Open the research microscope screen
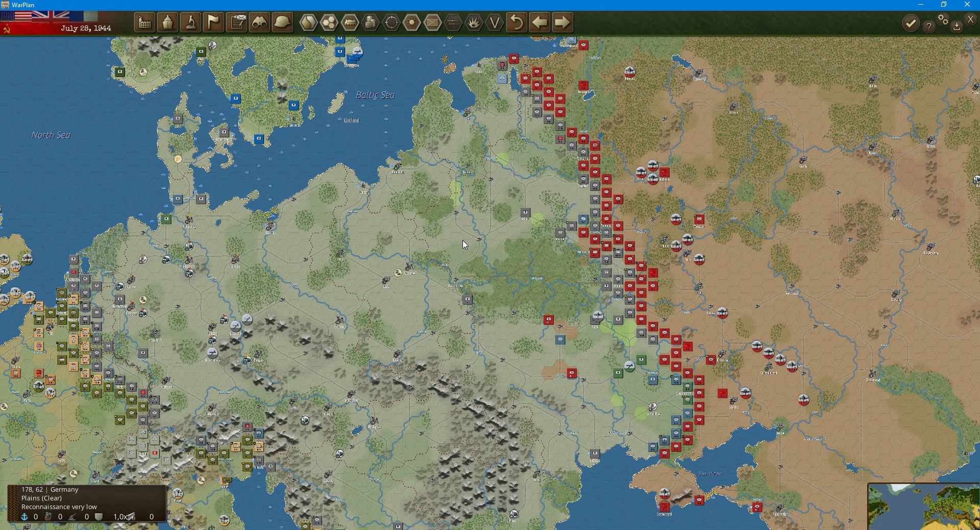The image size is (980, 530). pyautogui.click(x=190, y=23)
